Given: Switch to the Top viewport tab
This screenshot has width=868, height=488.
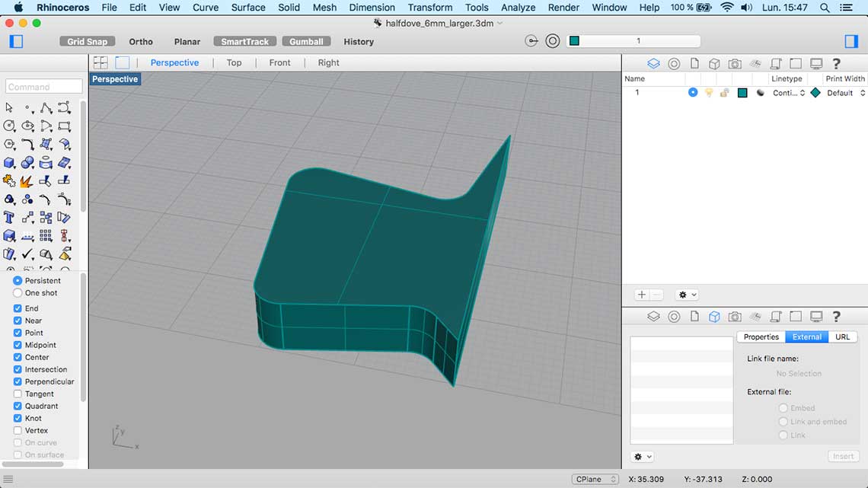Looking at the screenshot, I should (235, 62).
